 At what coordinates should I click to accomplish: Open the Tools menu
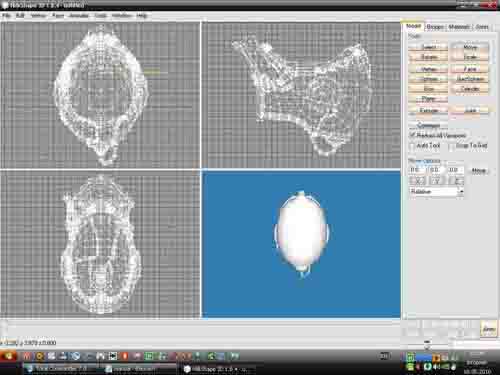coord(100,15)
